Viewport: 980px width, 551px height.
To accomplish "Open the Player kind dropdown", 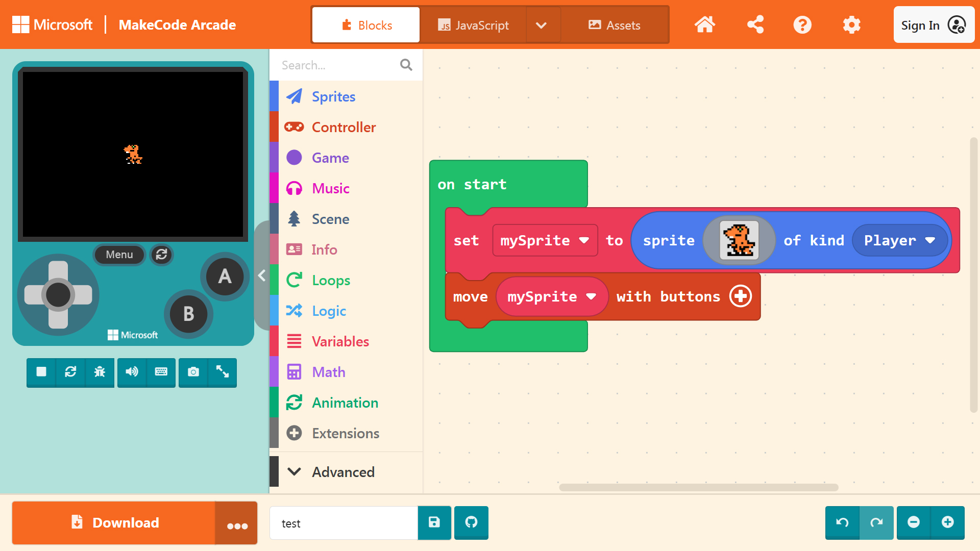I will click(899, 240).
